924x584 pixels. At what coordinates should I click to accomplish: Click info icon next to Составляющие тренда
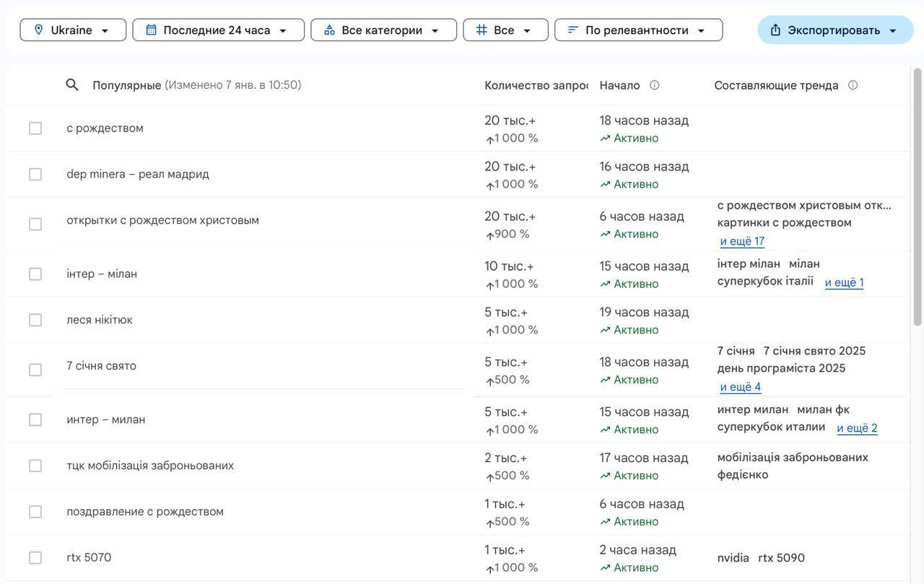point(853,85)
